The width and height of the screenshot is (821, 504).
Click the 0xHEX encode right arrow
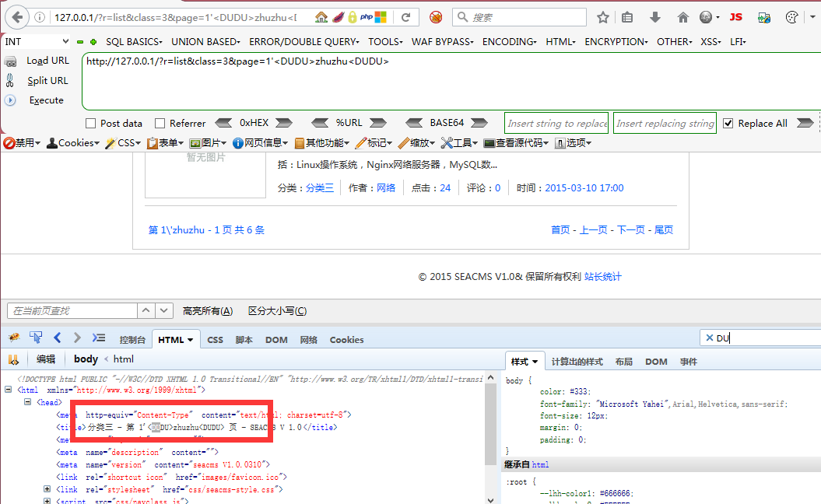(284, 123)
